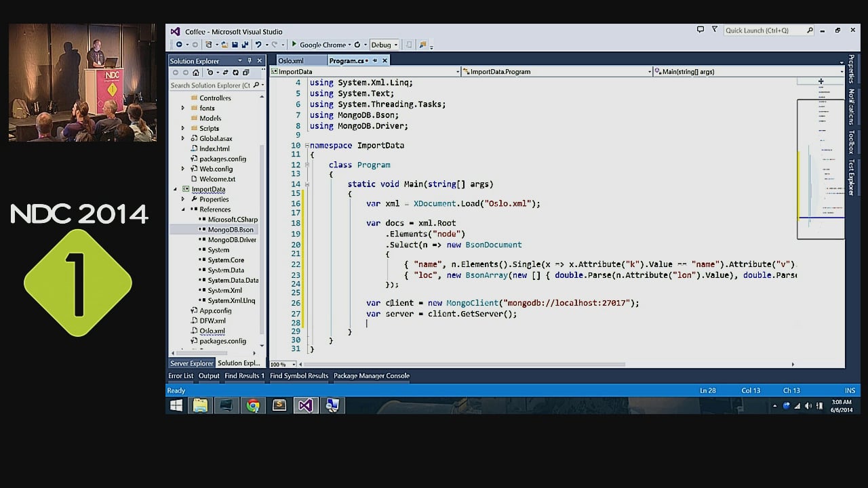The height and width of the screenshot is (488, 868).
Task: Click the code minimap scrollbar on the right
Action: [x=821, y=169]
